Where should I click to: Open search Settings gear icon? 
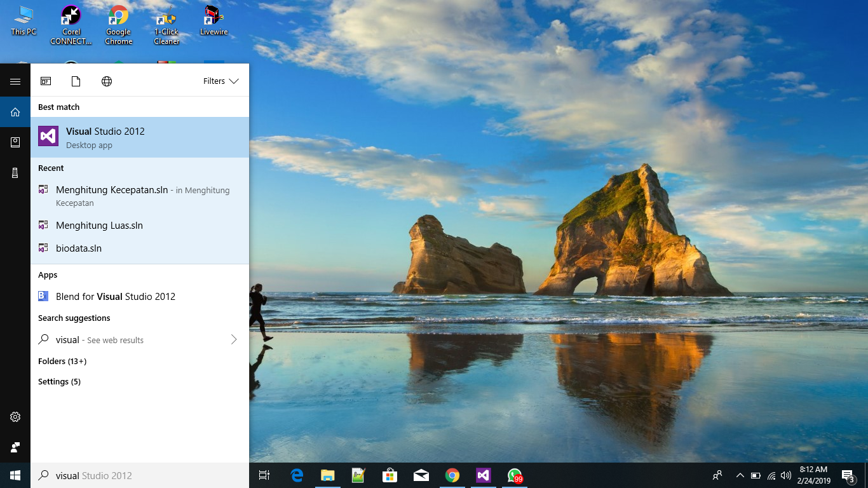point(15,417)
